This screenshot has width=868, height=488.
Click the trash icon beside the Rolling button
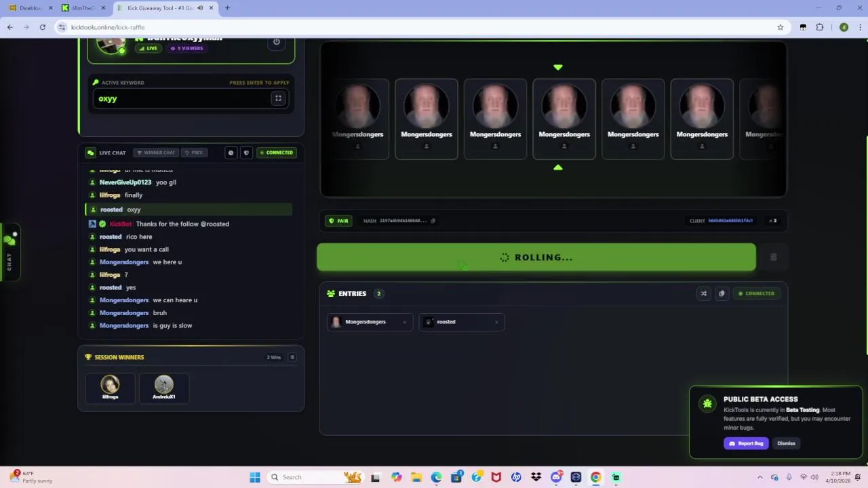click(x=773, y=258)
